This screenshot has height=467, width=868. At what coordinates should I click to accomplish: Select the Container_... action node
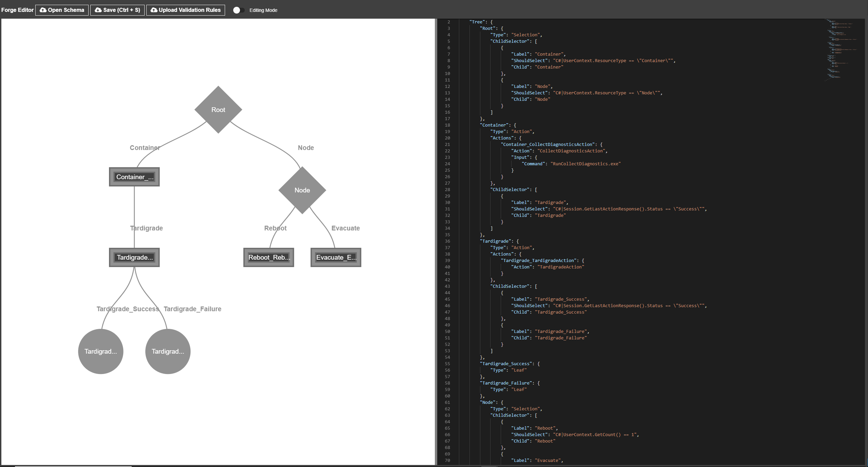(x=134, y=177)
